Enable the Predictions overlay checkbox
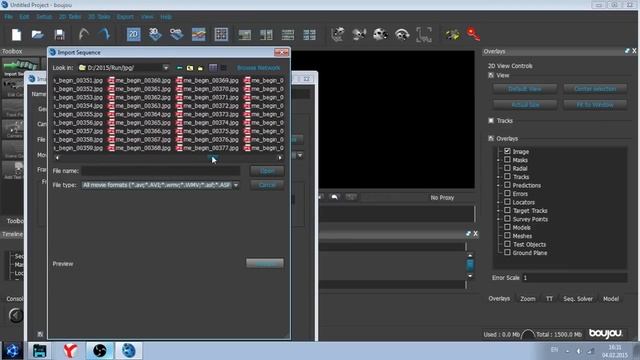The image size is (640, 360). coord(507,185)
